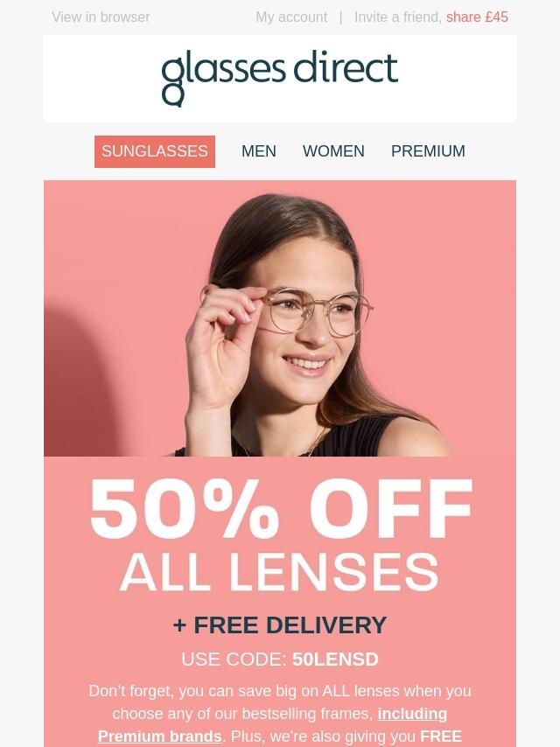Follow the including Premium brands link
The height and width of the screenshot is (747, 560).
coord(273,725)
